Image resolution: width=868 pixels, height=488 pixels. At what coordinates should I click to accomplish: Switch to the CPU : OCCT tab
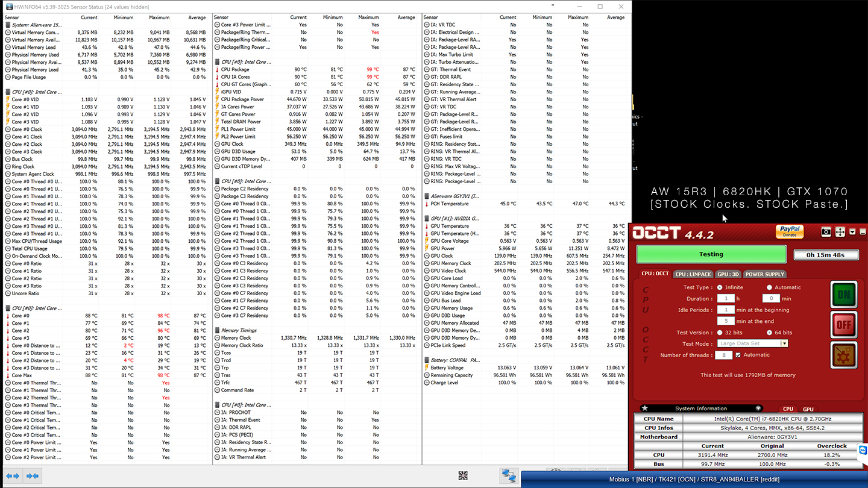655,274
